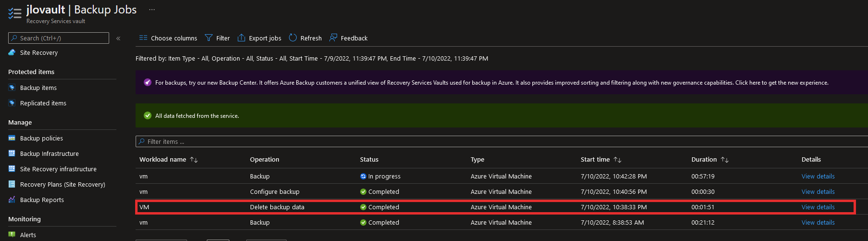This screenshot has height=241, width=868.
Task: View details of Configure backup job
Action: [x=818, y=192]
